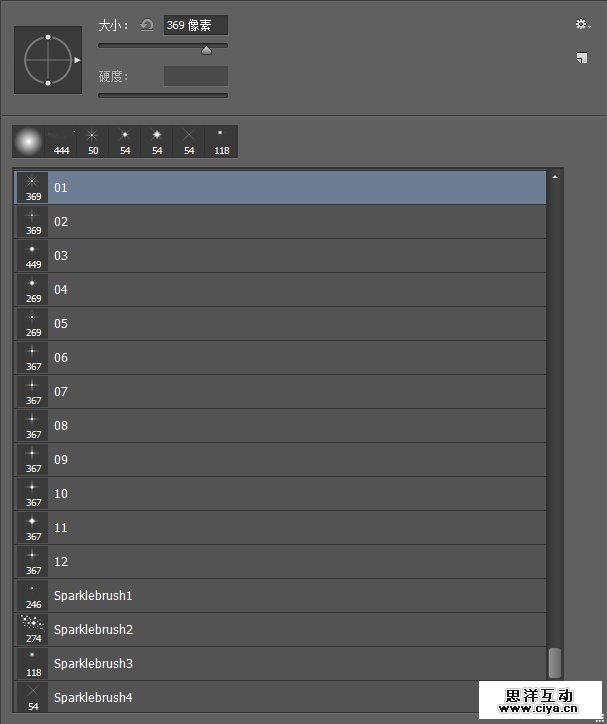
Task: Select brush preset 01 in the list
Action: click(x=280, y=187)
